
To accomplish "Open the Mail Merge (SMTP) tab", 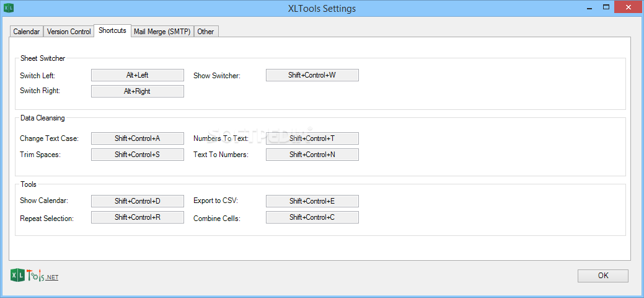I will [162, 31].
